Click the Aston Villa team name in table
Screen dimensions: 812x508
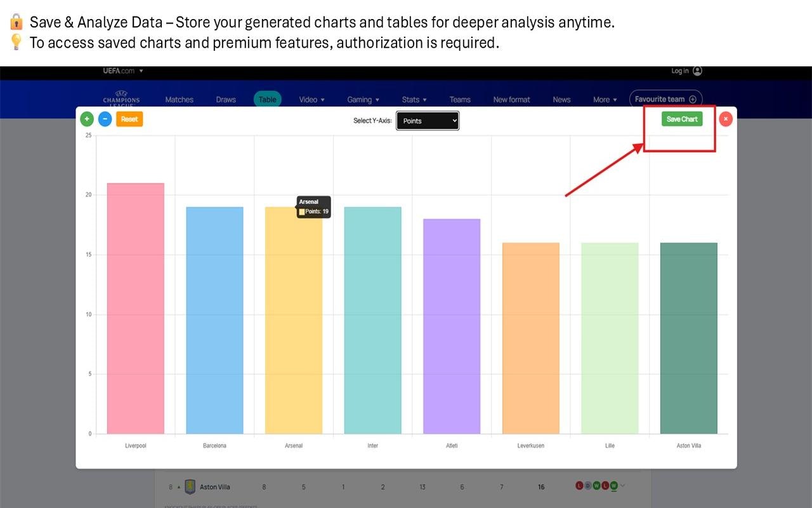[215, 487]
